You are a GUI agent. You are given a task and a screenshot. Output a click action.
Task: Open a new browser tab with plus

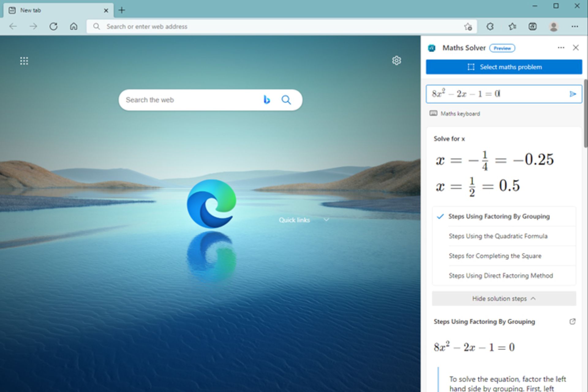tap(122, 10)
